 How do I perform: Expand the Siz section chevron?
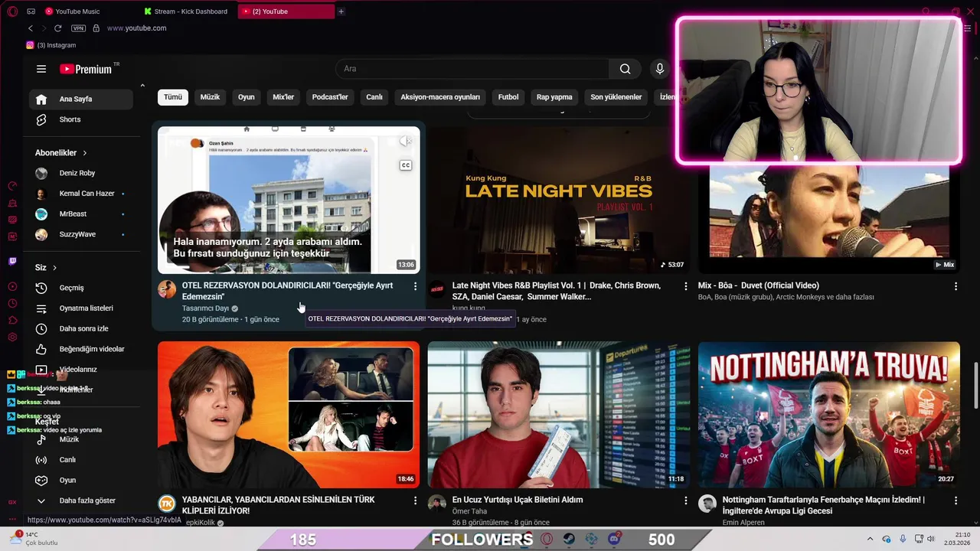click(x=54, y=268)
